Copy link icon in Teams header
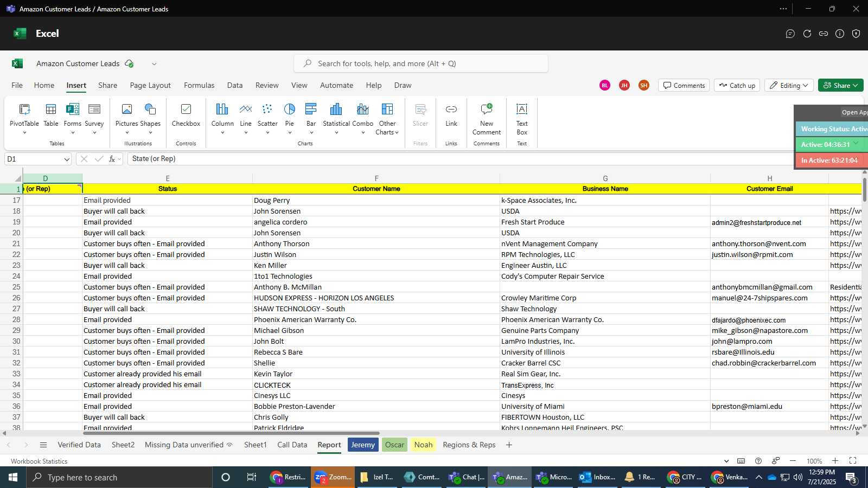Image resolution: width=868 pixels, height=488 pixels. click(x=824, y=34)
